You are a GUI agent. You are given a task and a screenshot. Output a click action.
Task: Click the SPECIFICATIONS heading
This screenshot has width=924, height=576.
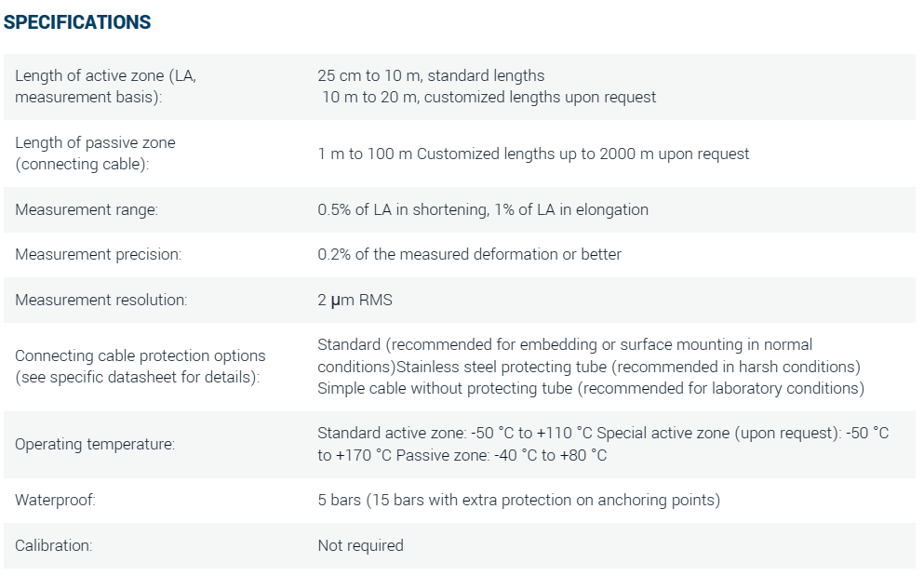tap(77, 22)
